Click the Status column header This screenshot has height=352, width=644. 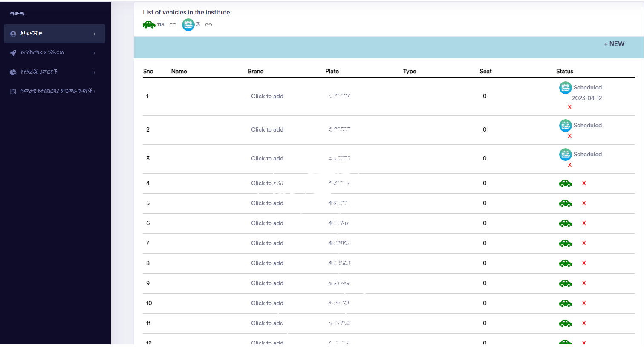pyautogui.click(x=564, y=72)
